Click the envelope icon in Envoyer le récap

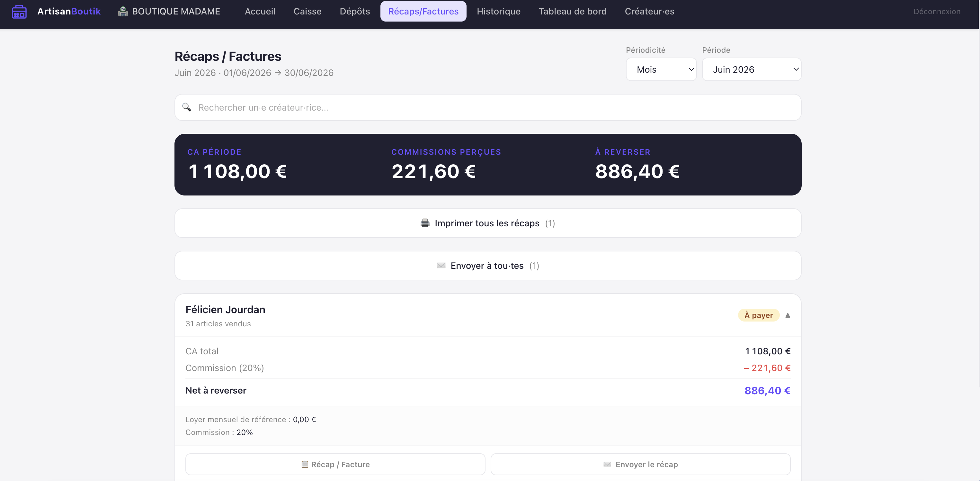tap(607, 464)
